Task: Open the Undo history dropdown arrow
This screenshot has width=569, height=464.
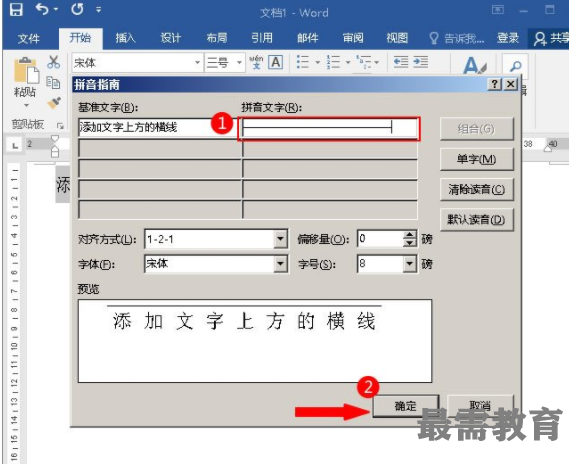Action: pos(56,9)
